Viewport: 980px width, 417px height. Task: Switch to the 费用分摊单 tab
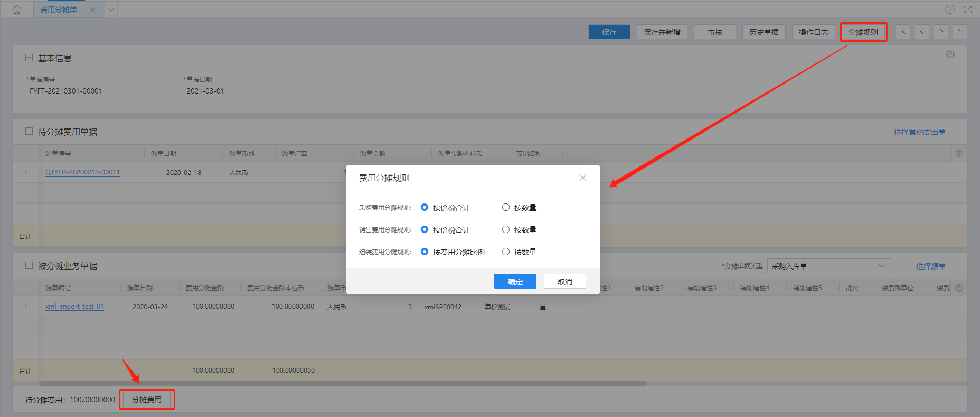click(59, 10)
